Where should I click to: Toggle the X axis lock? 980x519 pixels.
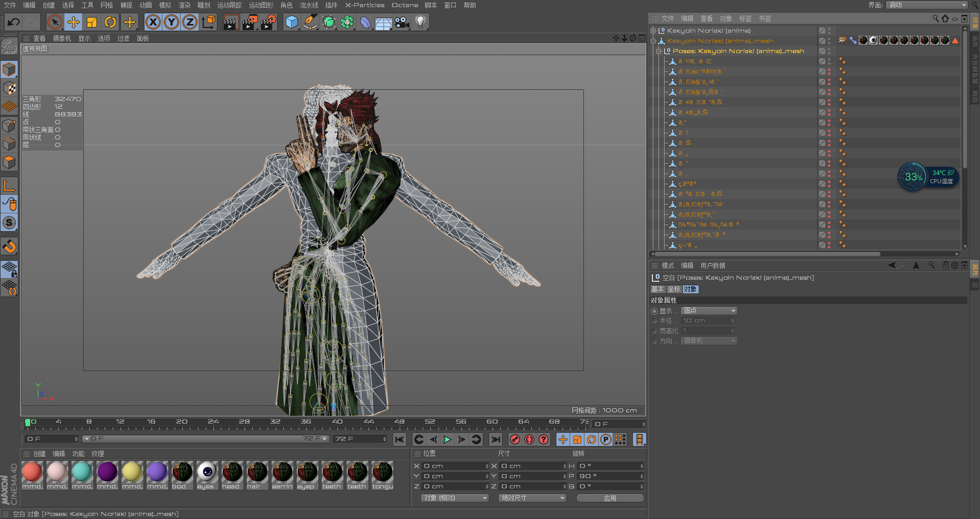pos(153,22)
